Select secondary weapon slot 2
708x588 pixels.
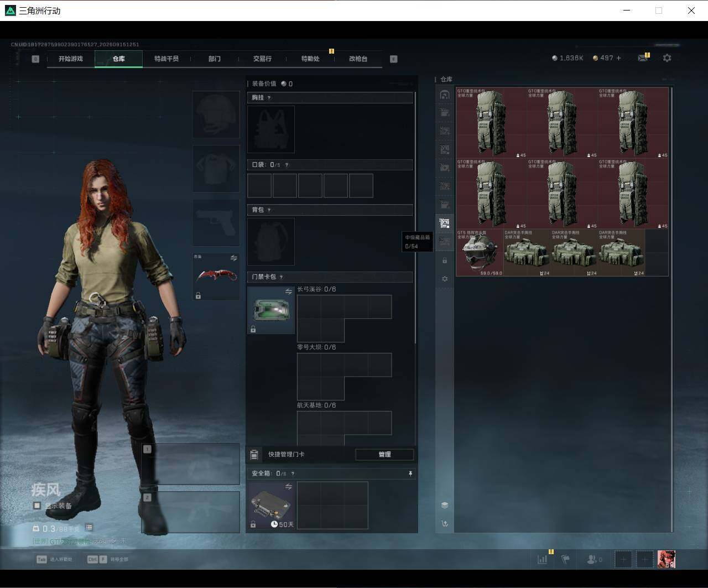tap(190, 512)
